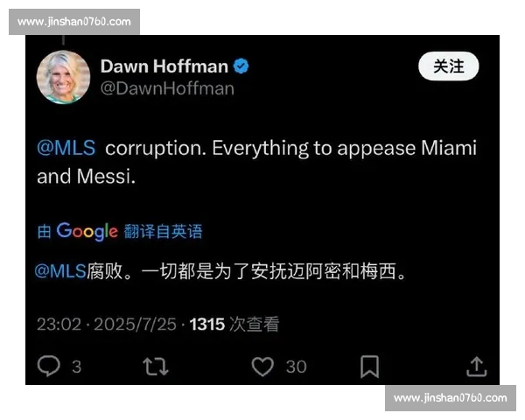
Task: Open the 23:02 · 2025/7/25 timestamp
Action: coord(107,325)
